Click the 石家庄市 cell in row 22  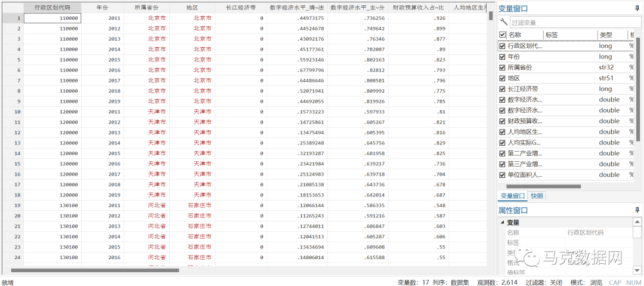click(192, 236)
